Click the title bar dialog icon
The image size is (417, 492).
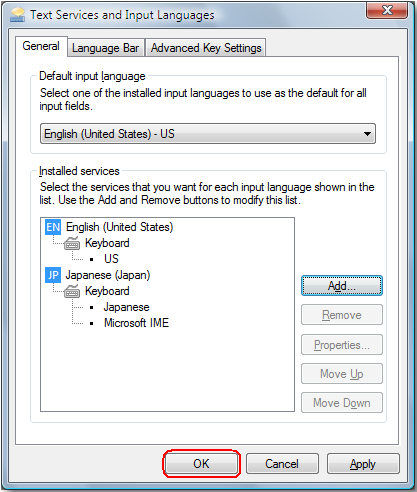tap(17, 15)
